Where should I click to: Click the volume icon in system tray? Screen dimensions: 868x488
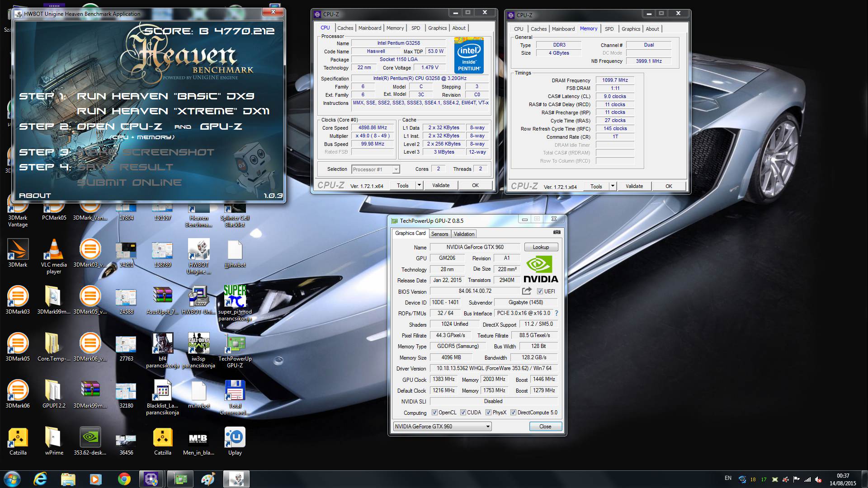[x=819, y=479]
